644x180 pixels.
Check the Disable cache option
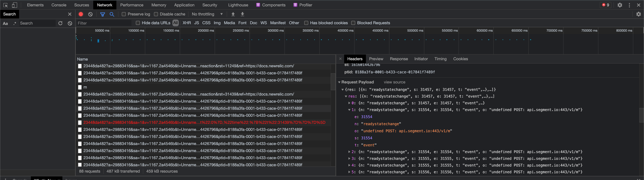tap(156, 14)
